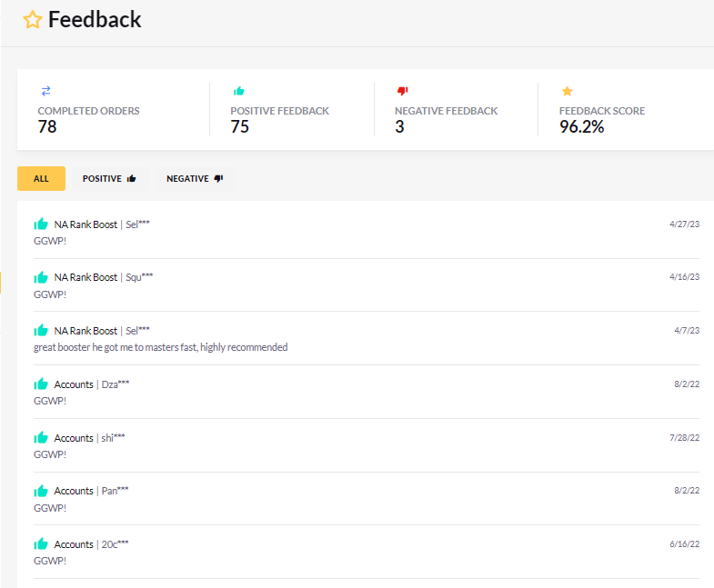
Task: Click thumbs-up icon on Dza*** review
Action: click(x=41, y=384)
